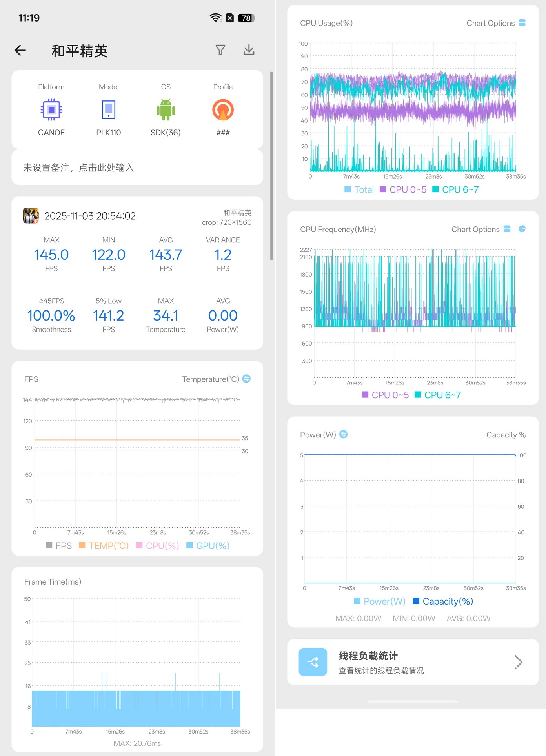
Task: Switch CPU Frequency to pie chart view
Action: point(522,229)
